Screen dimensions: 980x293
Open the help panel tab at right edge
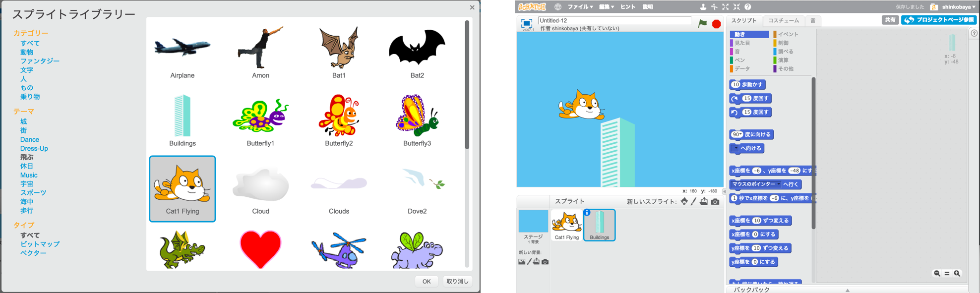(x=974, y=33)
